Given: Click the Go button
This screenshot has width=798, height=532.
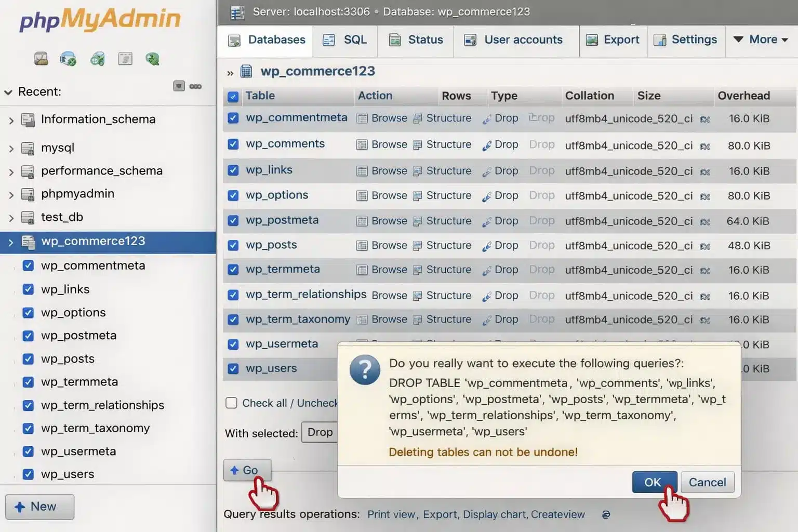Looking at the screenshot, I should [x=247, y=470].
